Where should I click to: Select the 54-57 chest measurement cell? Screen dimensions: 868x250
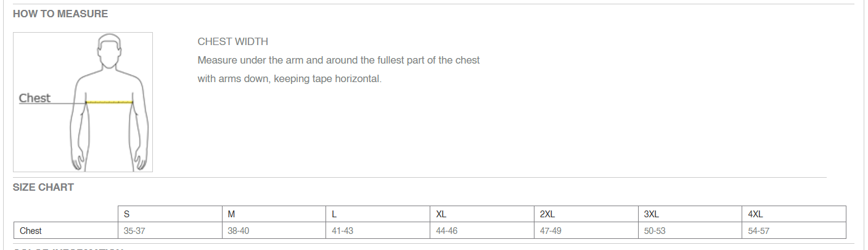794,231
